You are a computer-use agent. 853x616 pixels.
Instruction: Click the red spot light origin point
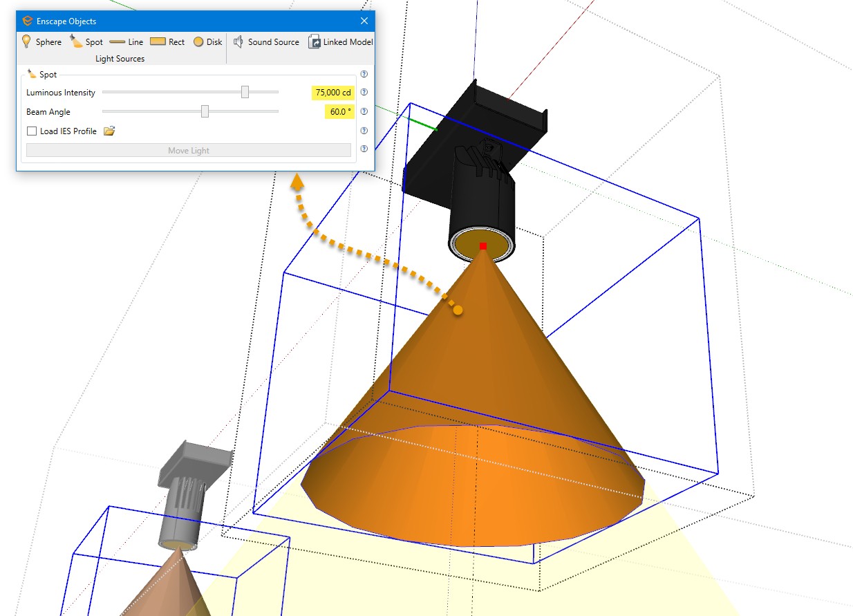point(483,246)
